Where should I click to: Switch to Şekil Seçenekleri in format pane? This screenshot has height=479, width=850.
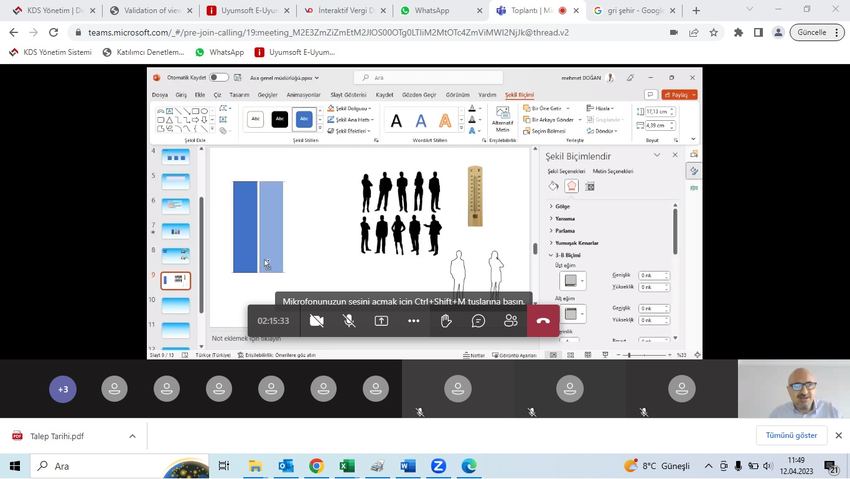tap(566, 171)
